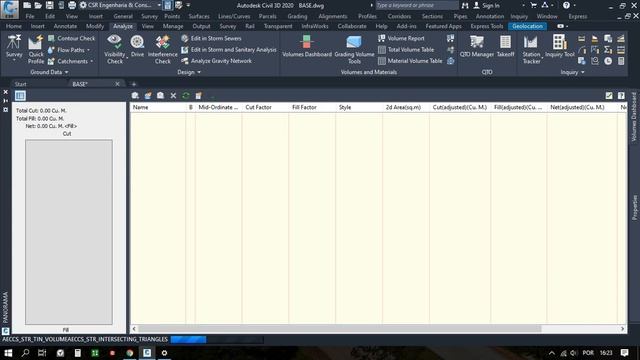Click the panorama green checkmark icon
The height and width of the screenshot is (360, 640).
coord(609,96)
